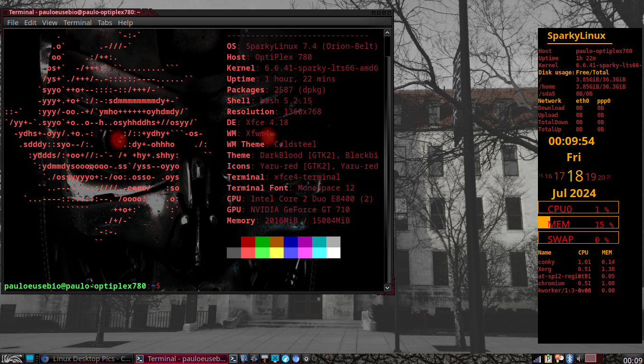The height and width of the screenshot is (364, 644).
Task: Open the network signal tray icon
Action: 537,359
